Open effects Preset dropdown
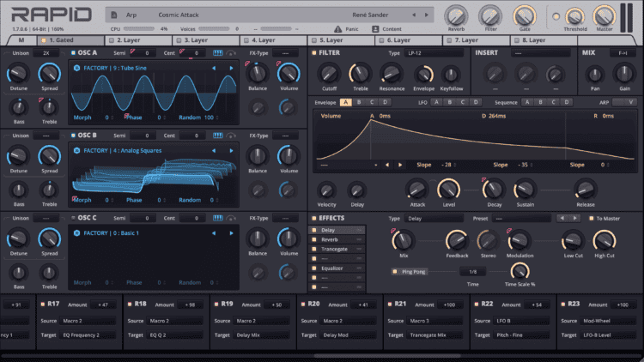644x362 pixels. 521,219
